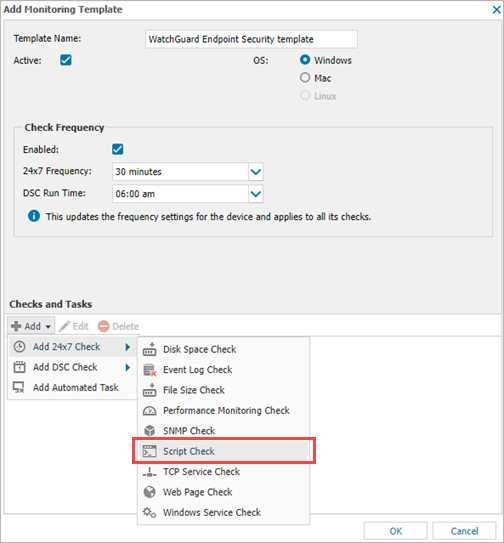The height and width of the screenshot is (543, 504).
Task: Click the TCP Service Check icon
Action: [149, 472]
